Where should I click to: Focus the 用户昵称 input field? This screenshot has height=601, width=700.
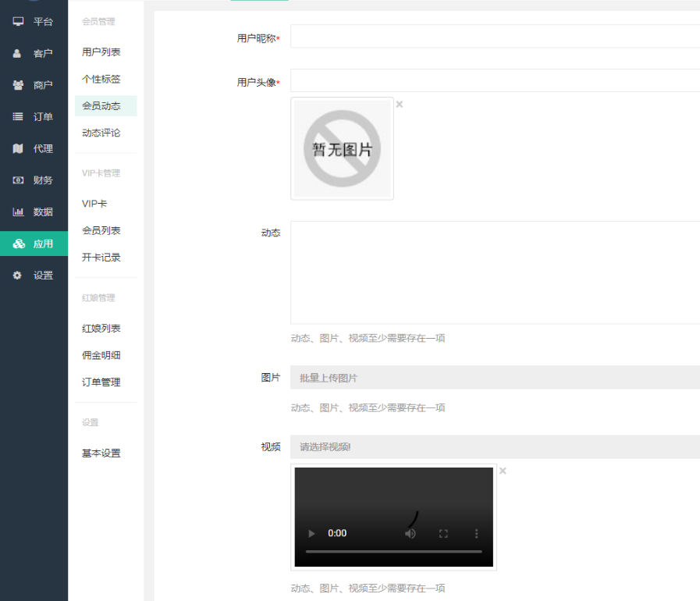pos(495,36)
